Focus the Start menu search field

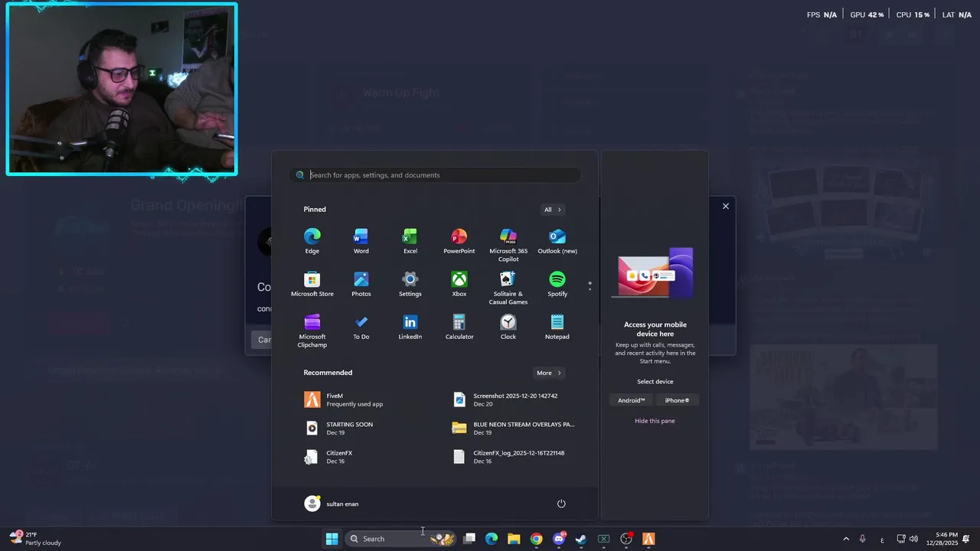click(435, 175)
